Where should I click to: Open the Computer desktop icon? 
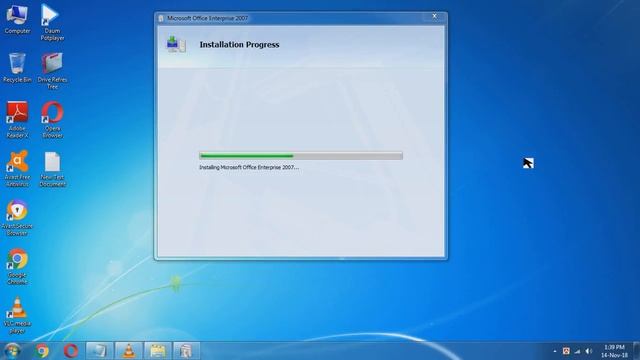17,19
